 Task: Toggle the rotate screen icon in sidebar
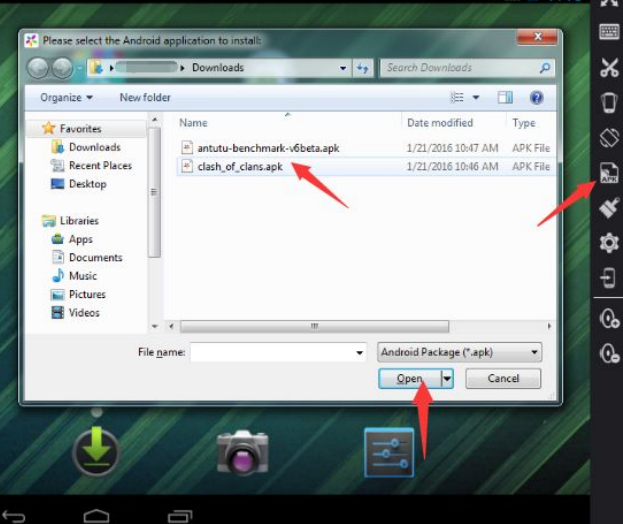[x=609, y=137]
